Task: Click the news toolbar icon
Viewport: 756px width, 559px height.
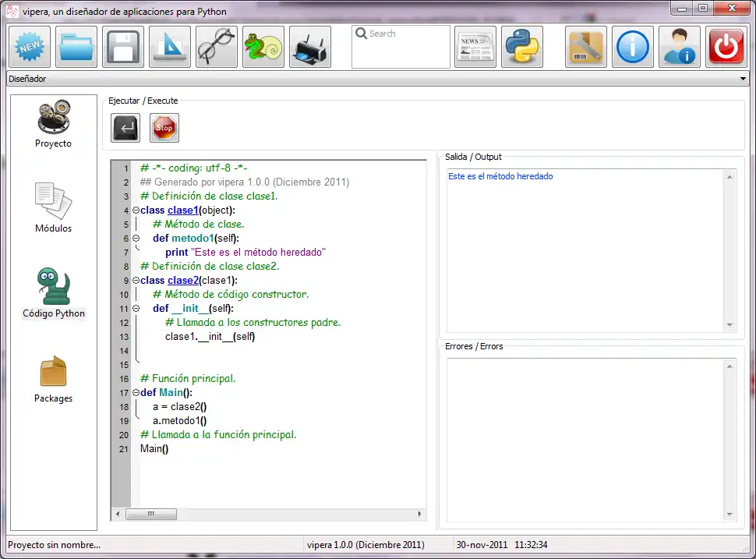Action: (475, 46)
